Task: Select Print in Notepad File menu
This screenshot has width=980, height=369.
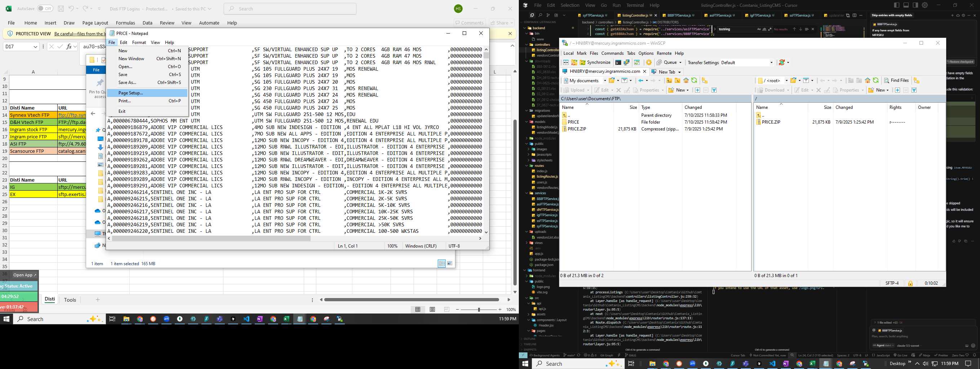Action: pos(147,101)
